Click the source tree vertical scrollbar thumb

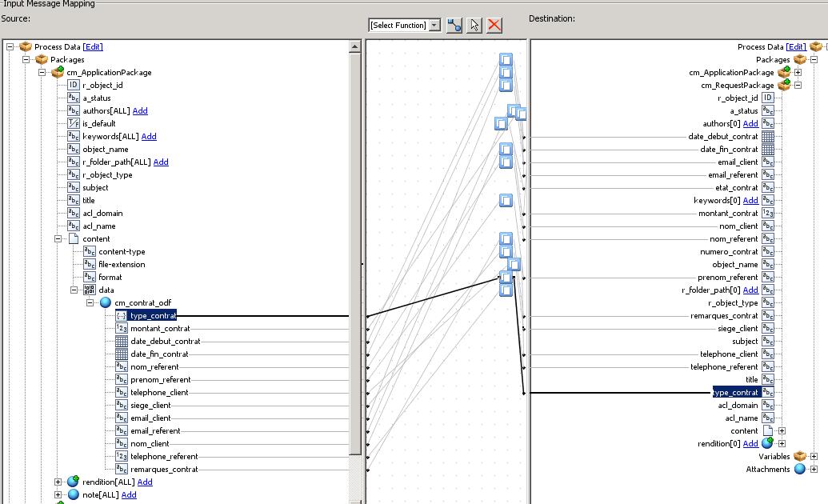(x=355, y=254)
